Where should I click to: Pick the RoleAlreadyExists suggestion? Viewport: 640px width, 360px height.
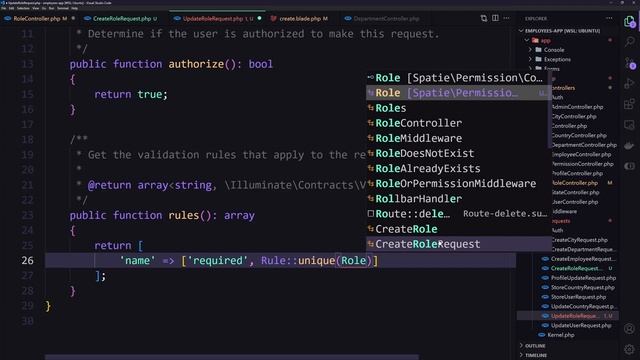point(458,168)
